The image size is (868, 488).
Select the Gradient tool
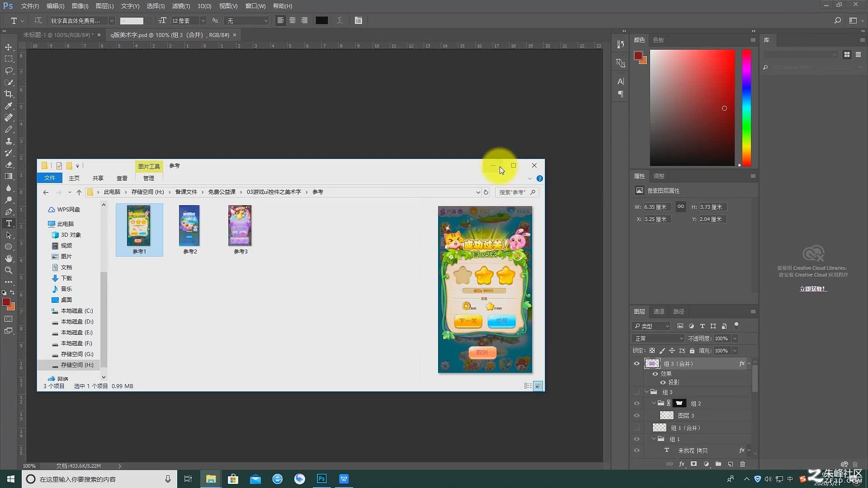[x=9, y=176]
